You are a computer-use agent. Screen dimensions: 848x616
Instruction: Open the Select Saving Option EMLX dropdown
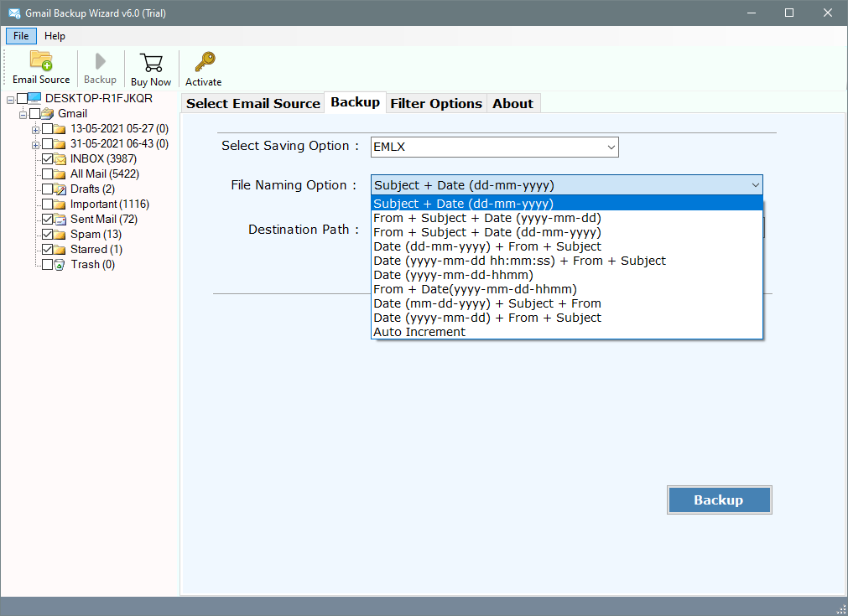pos(494,147)
